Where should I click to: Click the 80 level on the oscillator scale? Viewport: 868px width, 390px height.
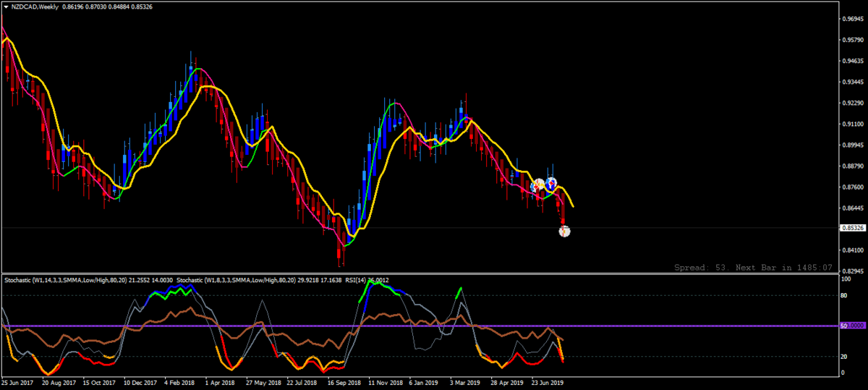tap(844, 295)
